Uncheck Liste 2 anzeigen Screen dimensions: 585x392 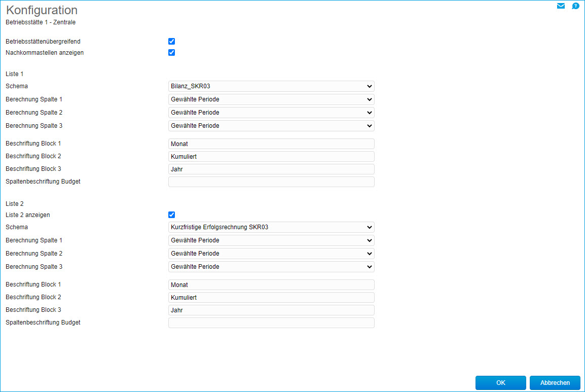click(x=171, y=215)
